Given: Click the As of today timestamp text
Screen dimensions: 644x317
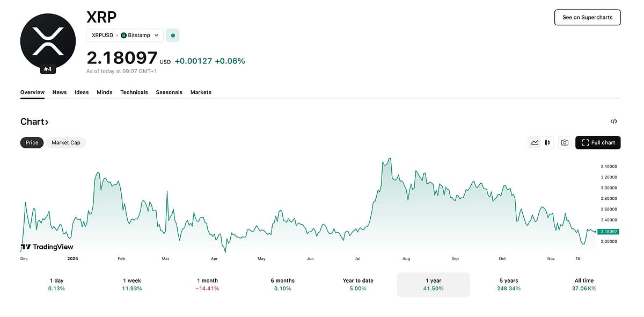Looking at the screenshot, I should pos(122,71).
